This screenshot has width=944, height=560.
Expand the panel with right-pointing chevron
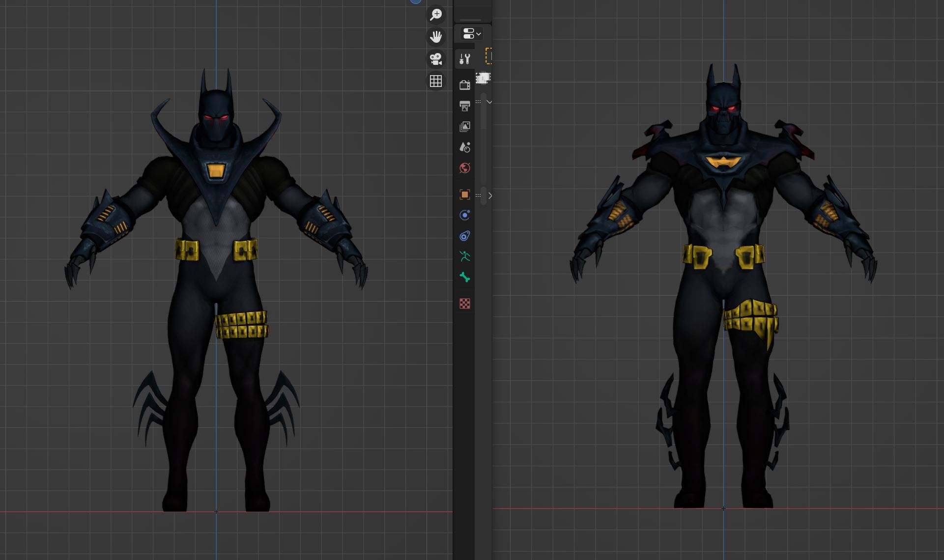click(x=489, y=196)
